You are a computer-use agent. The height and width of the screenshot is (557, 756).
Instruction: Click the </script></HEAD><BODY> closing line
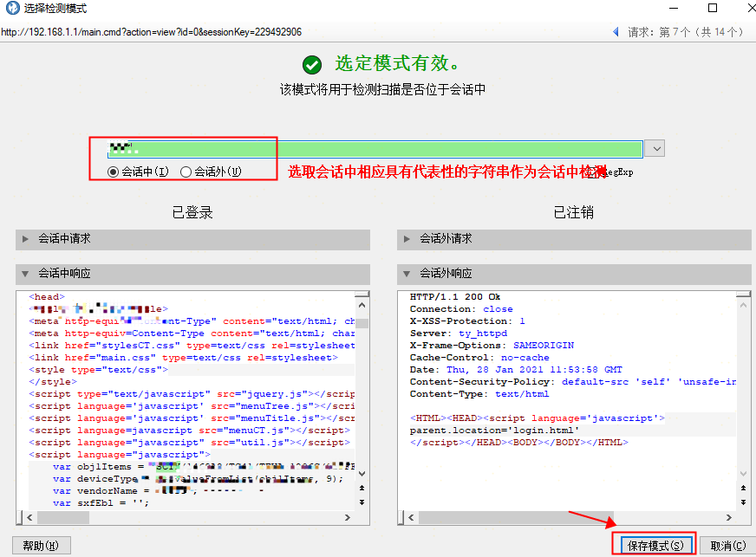click(519, 443)
